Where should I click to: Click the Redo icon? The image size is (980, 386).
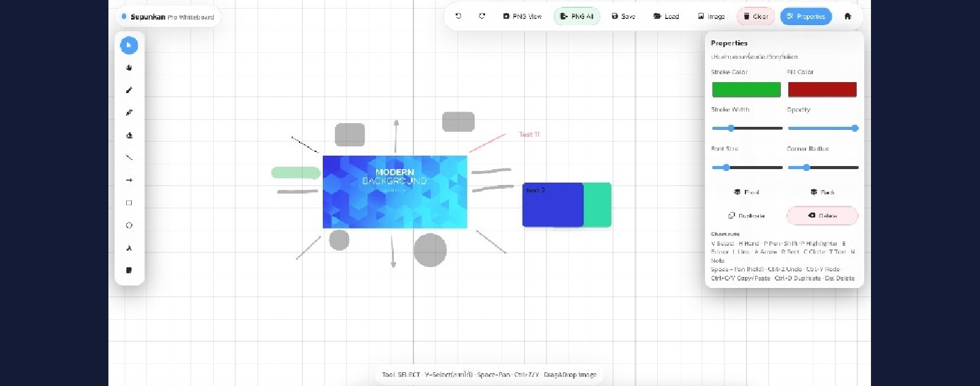click(x=482, y=17)
